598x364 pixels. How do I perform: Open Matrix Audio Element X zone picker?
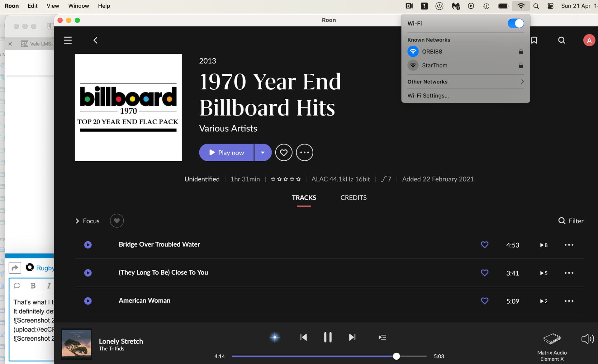[x=552, y=347]
